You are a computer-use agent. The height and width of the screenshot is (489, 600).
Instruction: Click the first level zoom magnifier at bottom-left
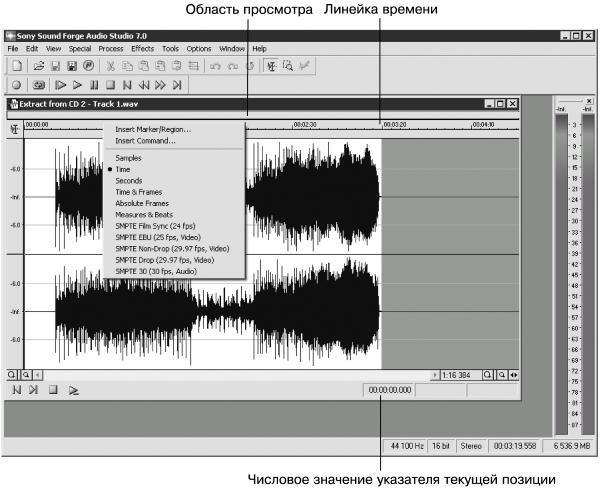pos(12,375)
